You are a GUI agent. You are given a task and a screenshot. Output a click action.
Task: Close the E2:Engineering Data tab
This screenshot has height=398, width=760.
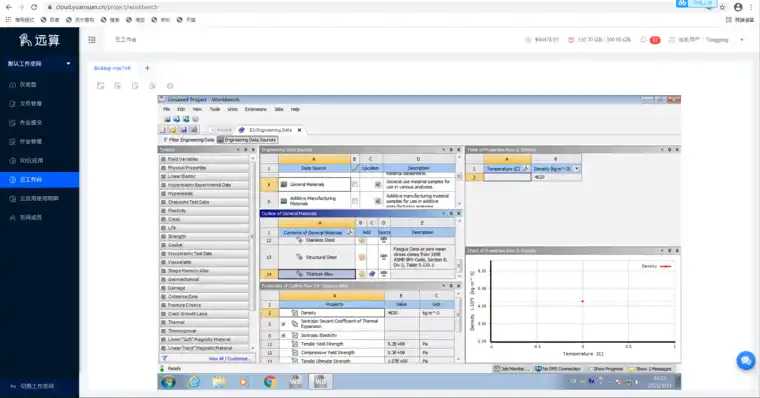click(300, 130)
